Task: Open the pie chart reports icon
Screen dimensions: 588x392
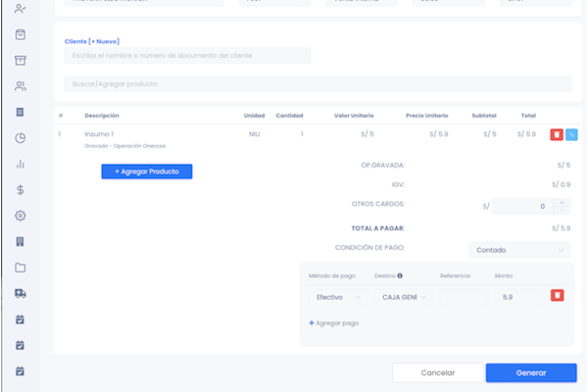Action: [21, 138]
